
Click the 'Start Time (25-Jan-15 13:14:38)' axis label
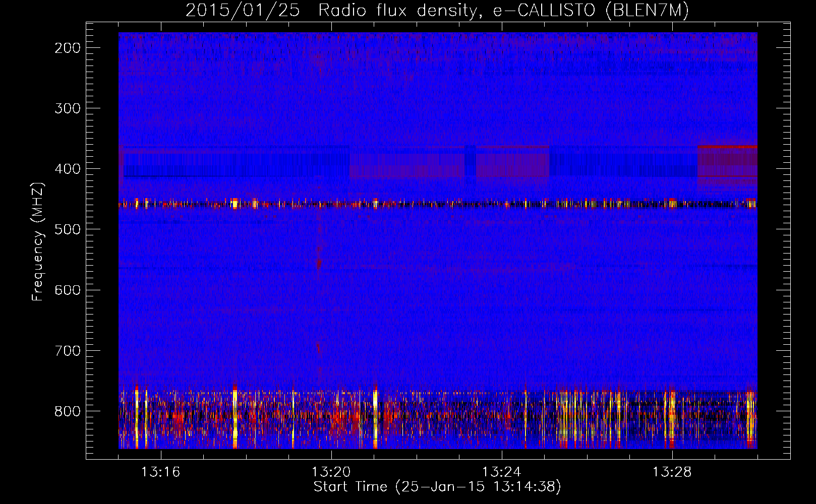point(437,487)
